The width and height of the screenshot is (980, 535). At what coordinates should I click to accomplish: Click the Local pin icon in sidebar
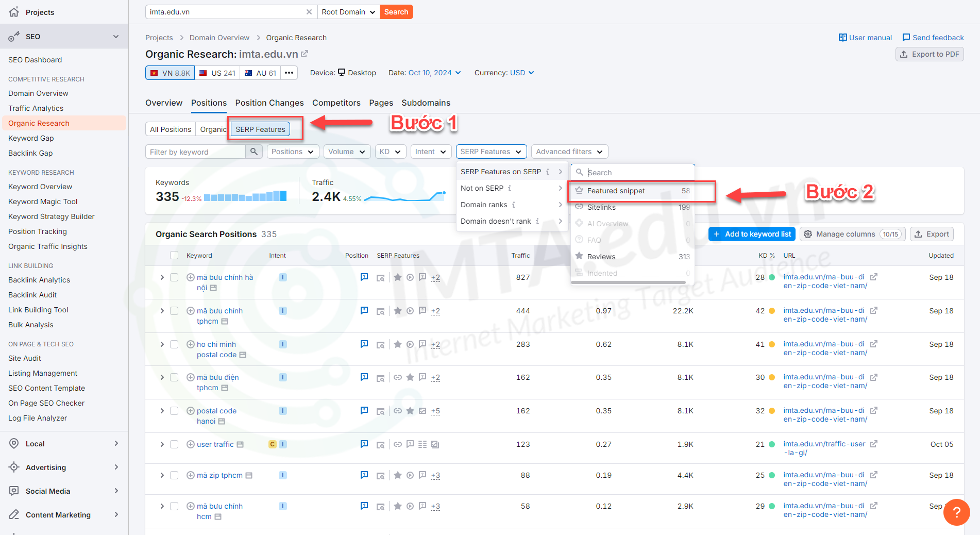pos(14,443)
